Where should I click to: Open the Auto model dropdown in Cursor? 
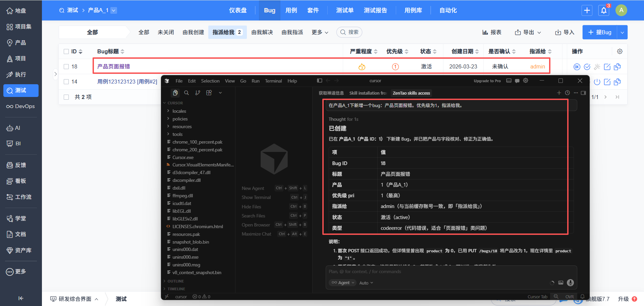coord(366,283)
